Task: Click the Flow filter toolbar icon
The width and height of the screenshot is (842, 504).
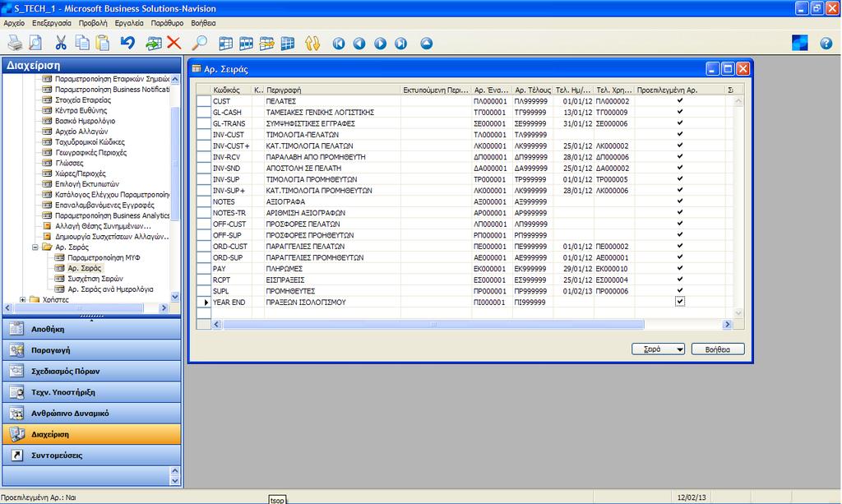Action: [267, 44]
